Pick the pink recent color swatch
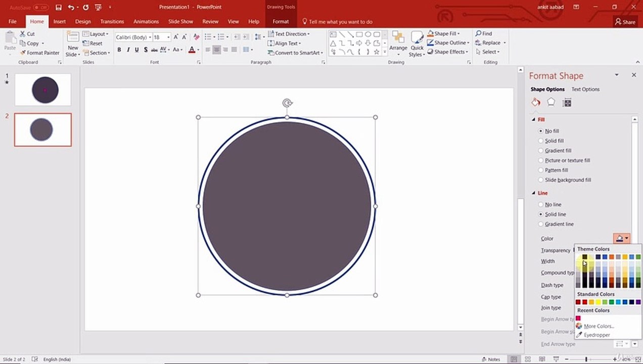 click(x=578, y=318)
